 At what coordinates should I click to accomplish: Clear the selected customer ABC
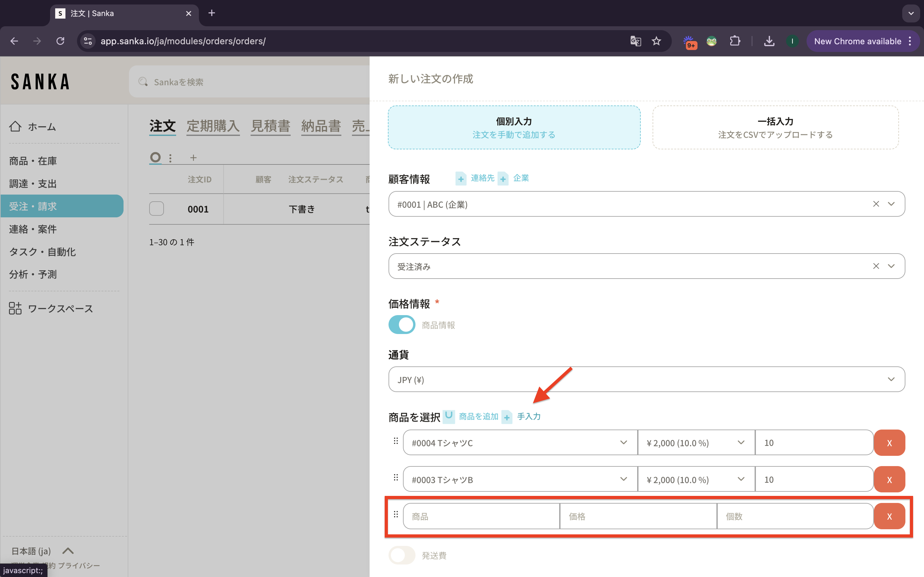pyautogui.click(x=876, y=204)
